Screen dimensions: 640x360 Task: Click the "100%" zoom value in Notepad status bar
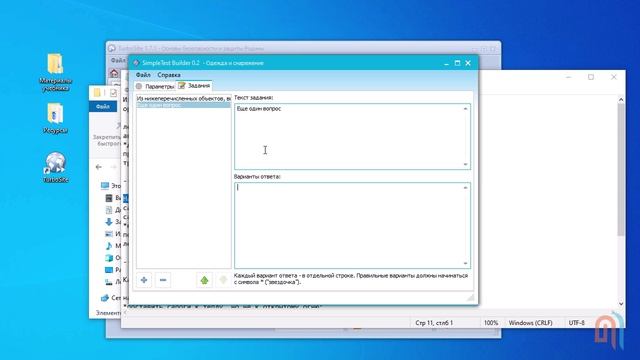tap(491, 323)
